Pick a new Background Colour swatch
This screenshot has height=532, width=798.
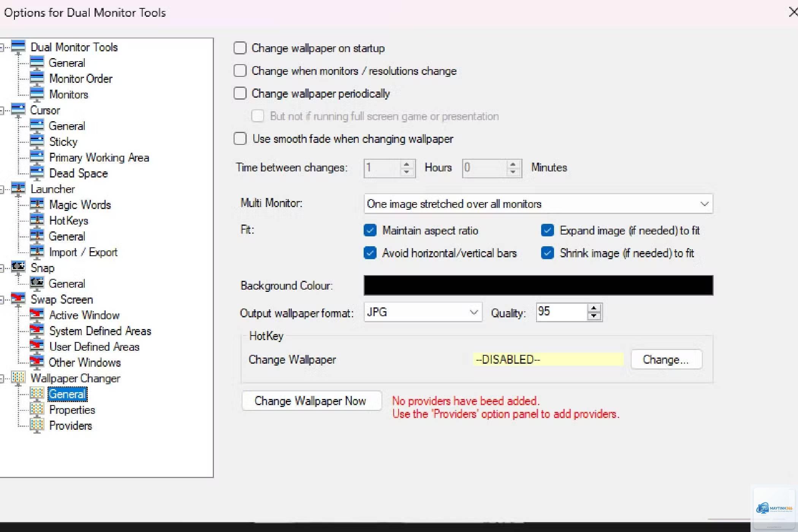538,285
